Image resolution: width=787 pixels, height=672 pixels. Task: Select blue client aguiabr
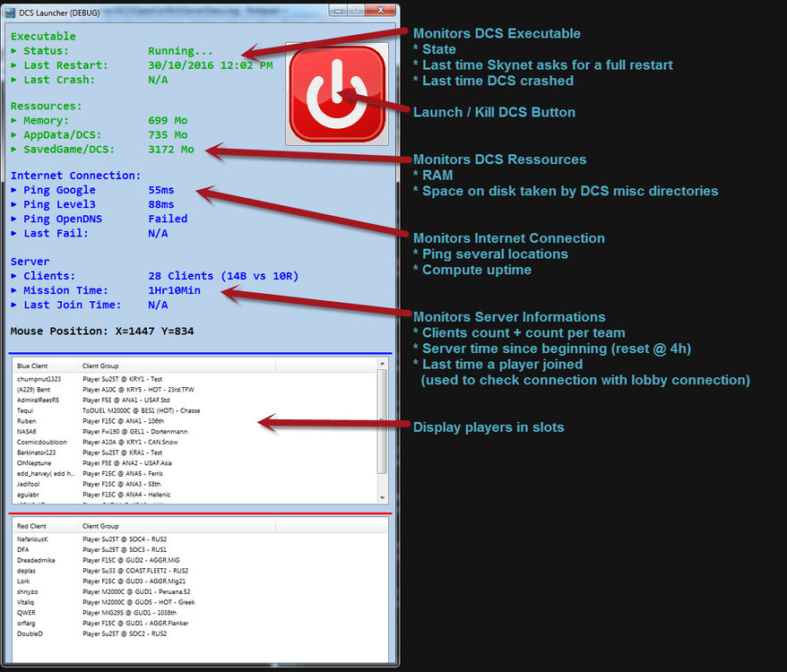(x=28, y=495)
